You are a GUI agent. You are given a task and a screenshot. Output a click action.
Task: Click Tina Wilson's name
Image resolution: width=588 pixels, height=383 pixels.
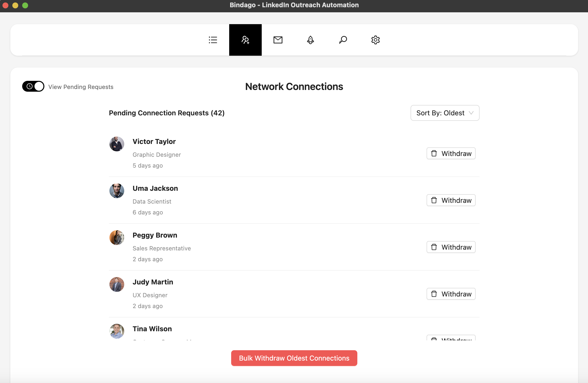[x=152, y=329]
